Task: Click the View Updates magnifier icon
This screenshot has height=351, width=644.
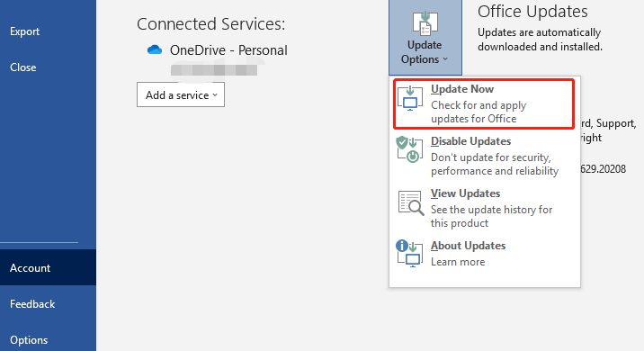Action: coord(411,202)
